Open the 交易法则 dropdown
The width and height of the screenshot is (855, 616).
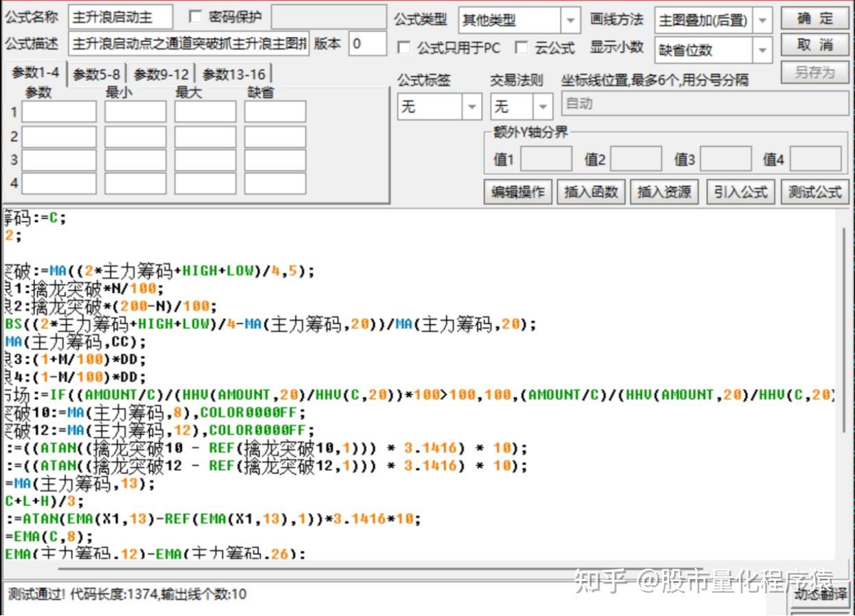pos(543,107)
